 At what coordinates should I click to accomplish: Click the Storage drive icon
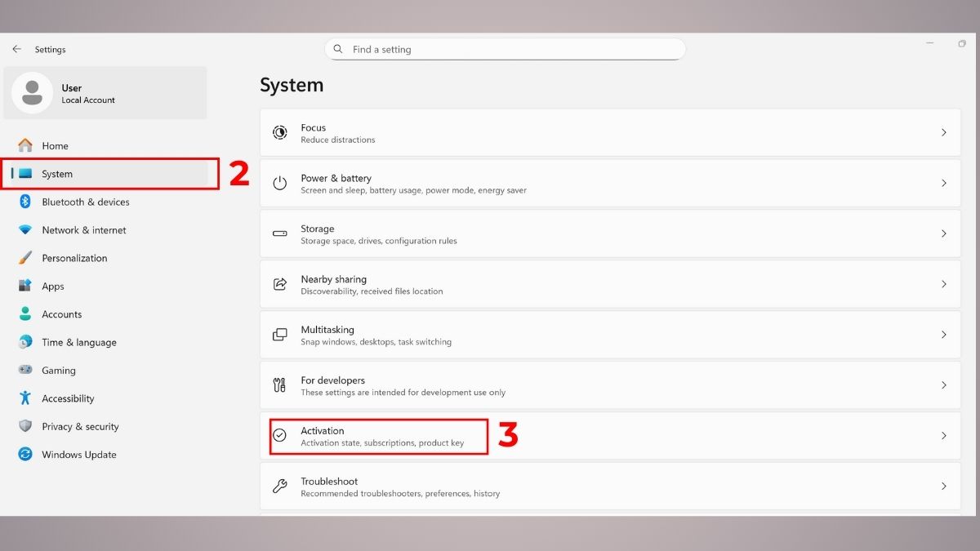click(280, 233)
